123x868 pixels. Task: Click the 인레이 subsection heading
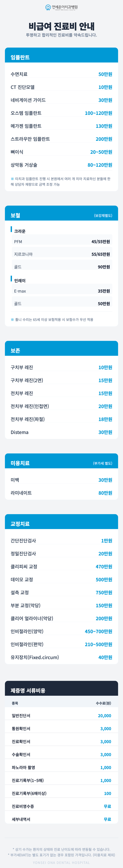point(20,281)
